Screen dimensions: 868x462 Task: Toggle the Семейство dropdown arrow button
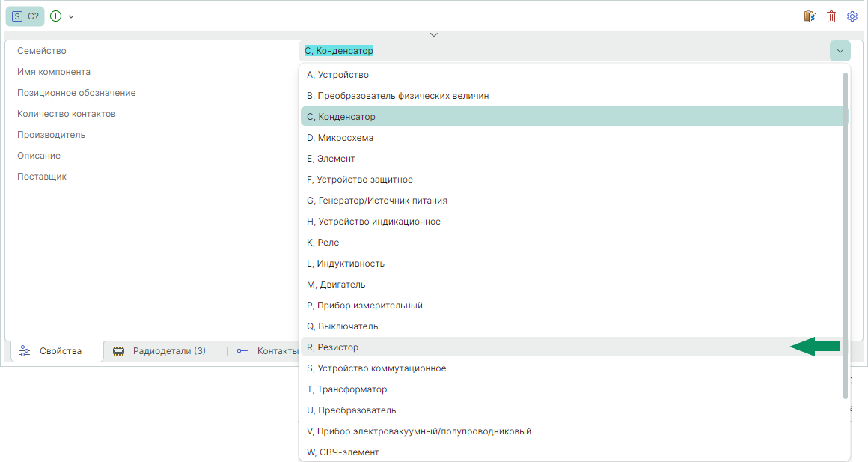(840, 51)
